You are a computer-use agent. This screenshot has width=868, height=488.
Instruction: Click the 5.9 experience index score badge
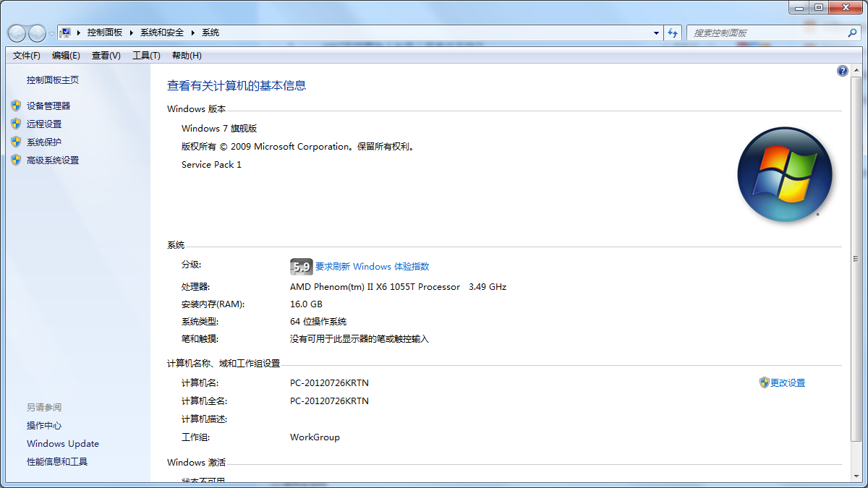tap(301, 266)
